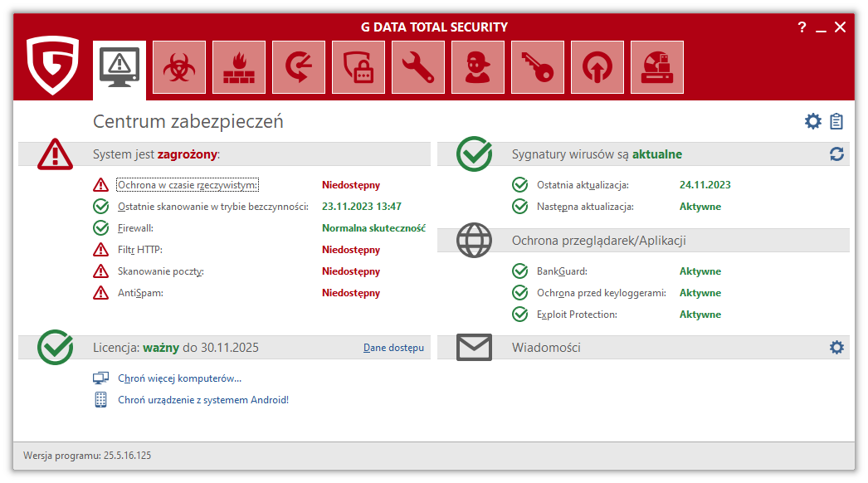
Task: Open the Skanowanie poczty entry
Action: point(160,271)
